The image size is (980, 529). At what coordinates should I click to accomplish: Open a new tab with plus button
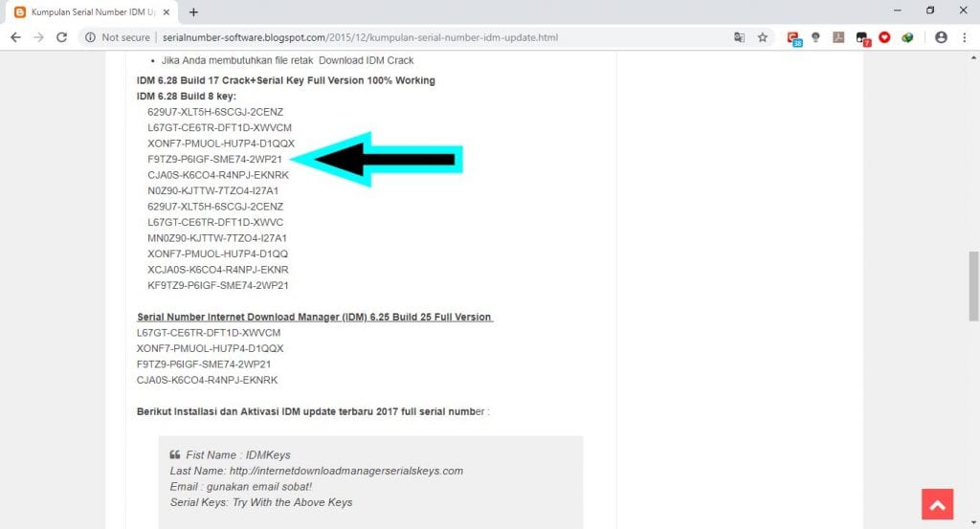pyautogui.click(x=193, y=11)
